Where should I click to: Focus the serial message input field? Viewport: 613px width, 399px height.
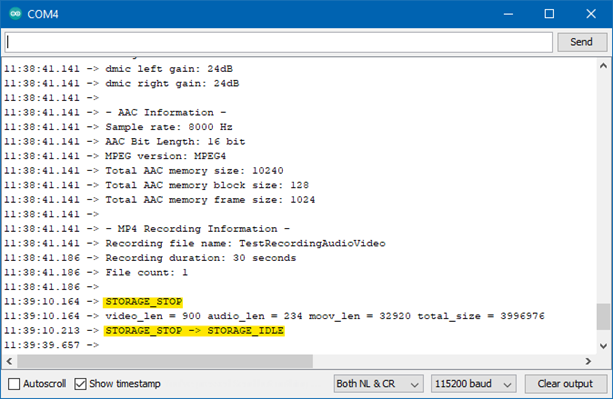pos(278,42)
